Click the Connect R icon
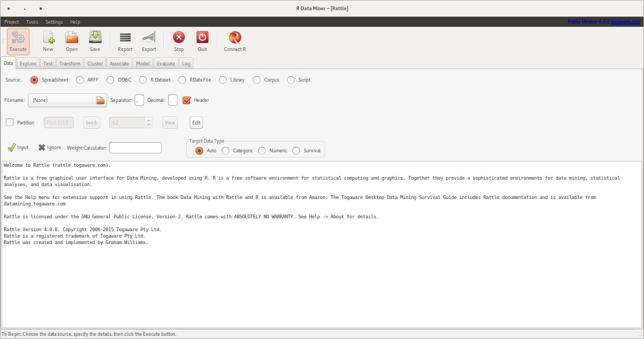This screenshot has height=339, width=644. (x=235, y=38)
